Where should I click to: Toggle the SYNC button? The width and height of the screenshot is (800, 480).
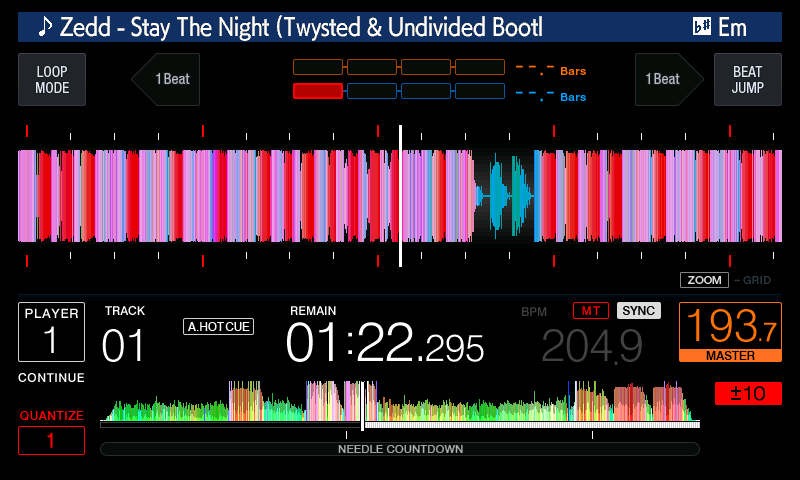point(639,311)
